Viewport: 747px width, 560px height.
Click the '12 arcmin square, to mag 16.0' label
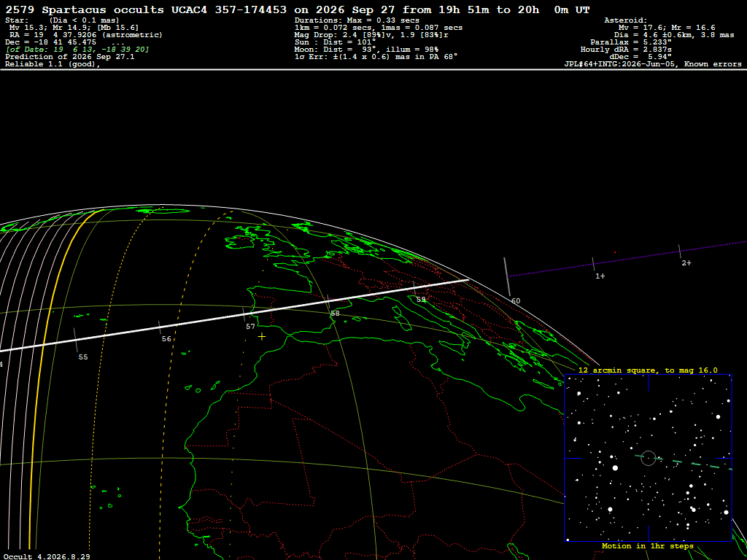click(x=648, y=370)
